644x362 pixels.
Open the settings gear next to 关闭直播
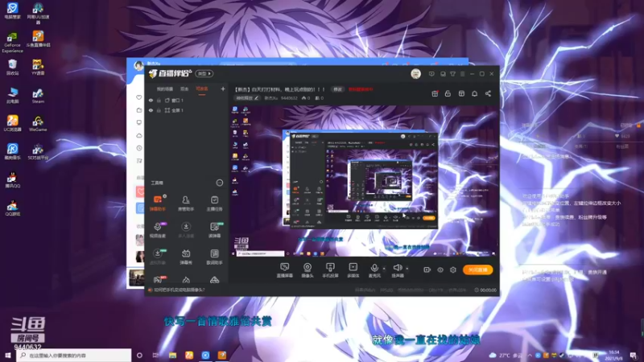[x=453, y=269]
